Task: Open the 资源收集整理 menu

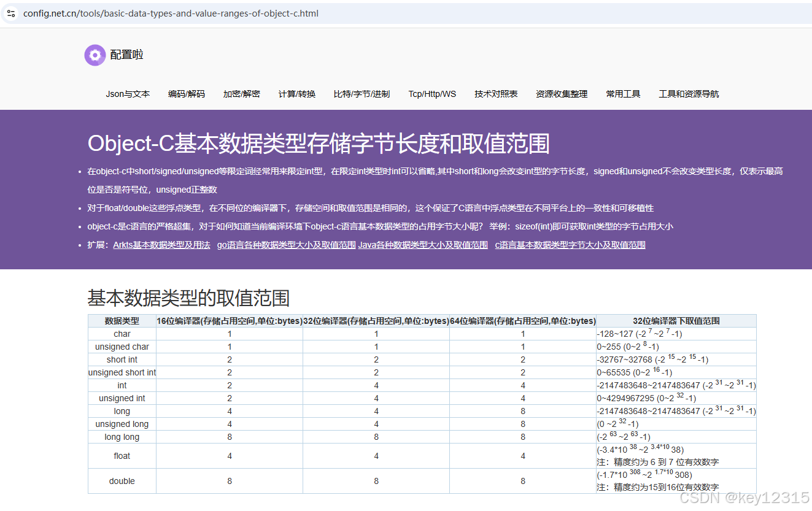Action: (x=561, y=94)
